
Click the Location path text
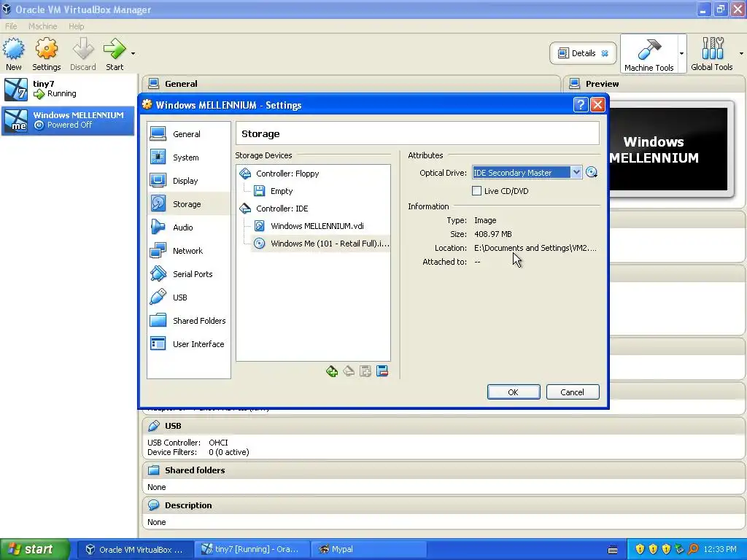click(x=535, y=248)
